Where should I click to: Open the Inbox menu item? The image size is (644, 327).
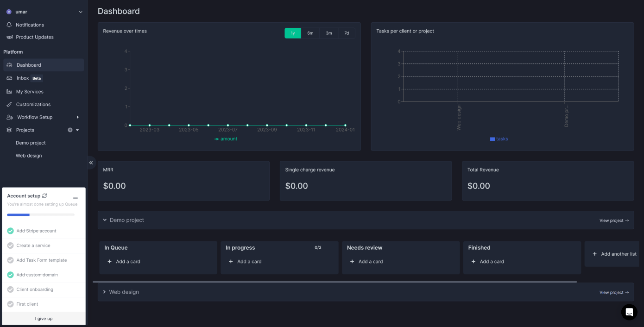[23, 78]
